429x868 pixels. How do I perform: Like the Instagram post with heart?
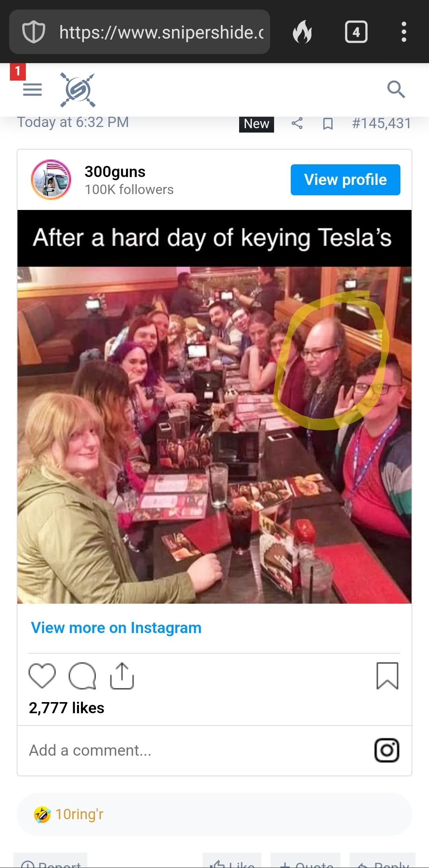42,676
